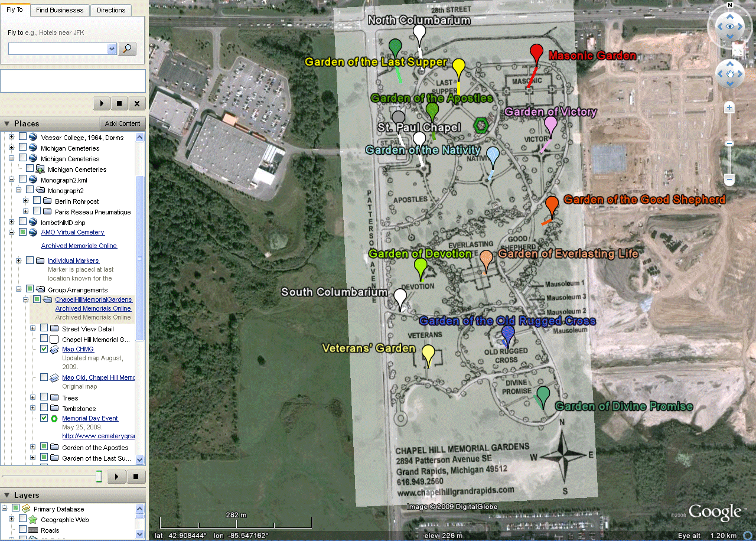Viewport: 756px width, 541px height.
Task: Click the Garden of Divine Promise pin
Action: click(x=543, y=395)
